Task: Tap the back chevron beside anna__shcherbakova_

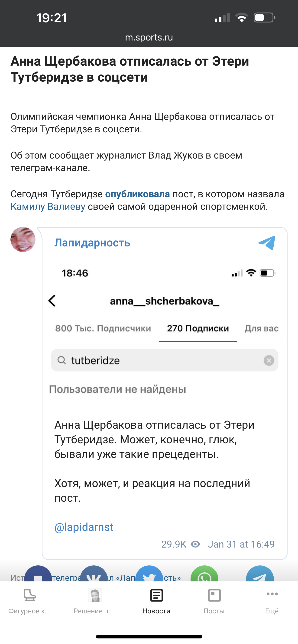Action: click(x=52, y=301)
